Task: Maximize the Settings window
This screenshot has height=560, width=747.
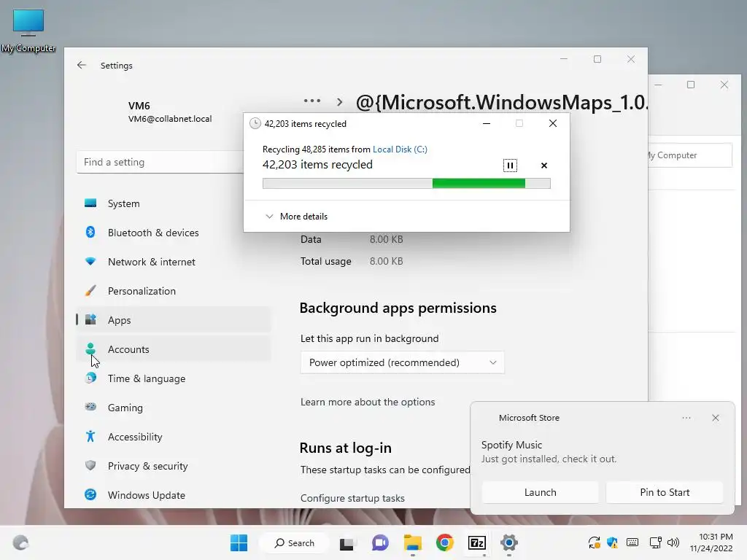Action: point(597,59)
